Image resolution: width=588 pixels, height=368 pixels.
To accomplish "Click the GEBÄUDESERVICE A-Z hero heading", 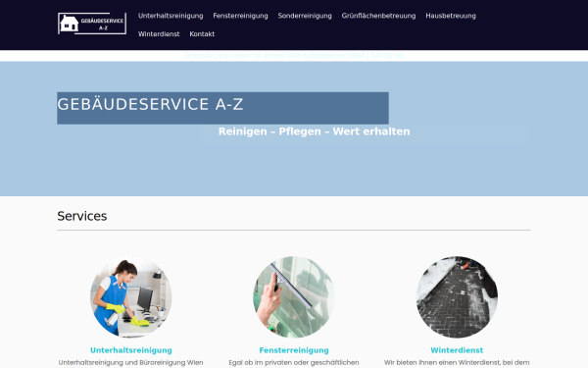I will pos(150,104).
